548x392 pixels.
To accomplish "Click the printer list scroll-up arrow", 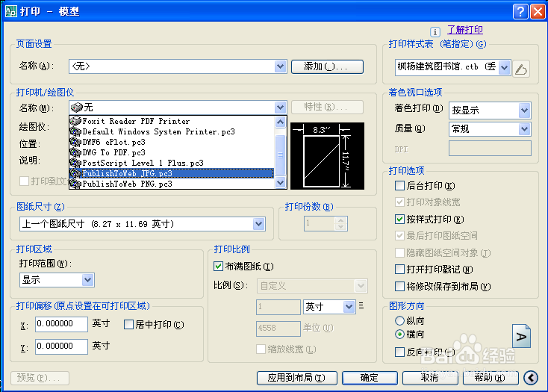I will pyautogui.click(x=280, y=122).
